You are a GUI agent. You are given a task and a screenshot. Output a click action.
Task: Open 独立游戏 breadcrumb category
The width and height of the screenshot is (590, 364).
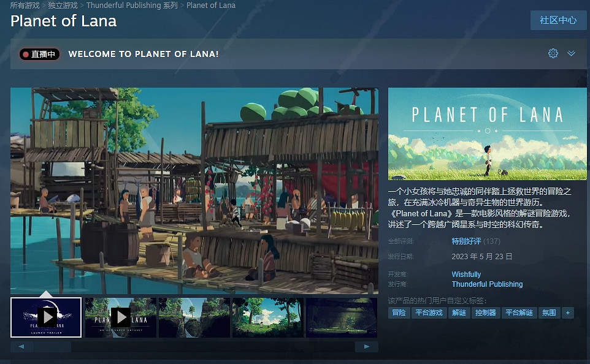(x=63, y=6)
